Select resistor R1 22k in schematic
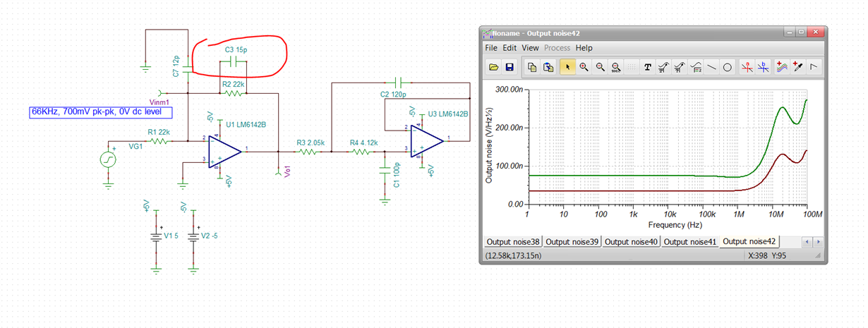 [159, 141]
